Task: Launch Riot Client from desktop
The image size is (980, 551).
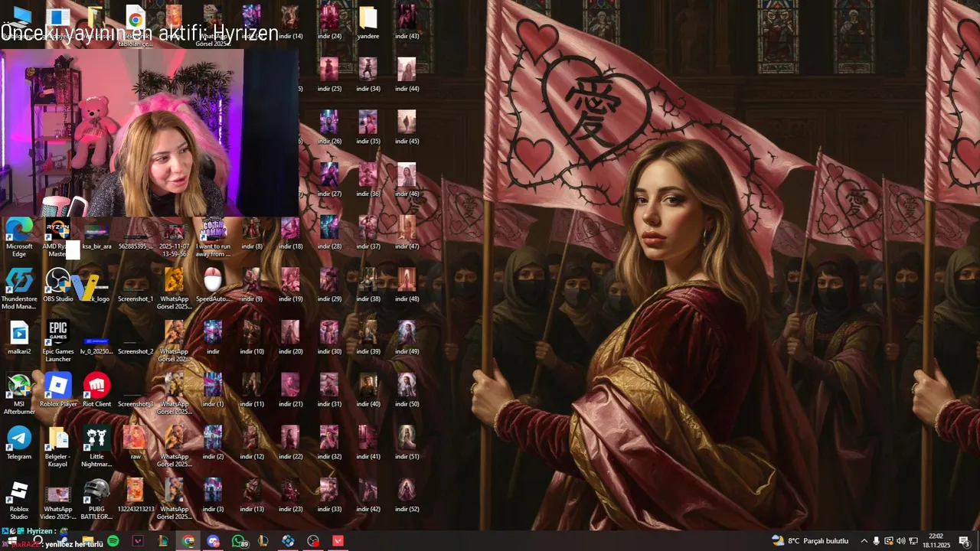Action: 96,390
